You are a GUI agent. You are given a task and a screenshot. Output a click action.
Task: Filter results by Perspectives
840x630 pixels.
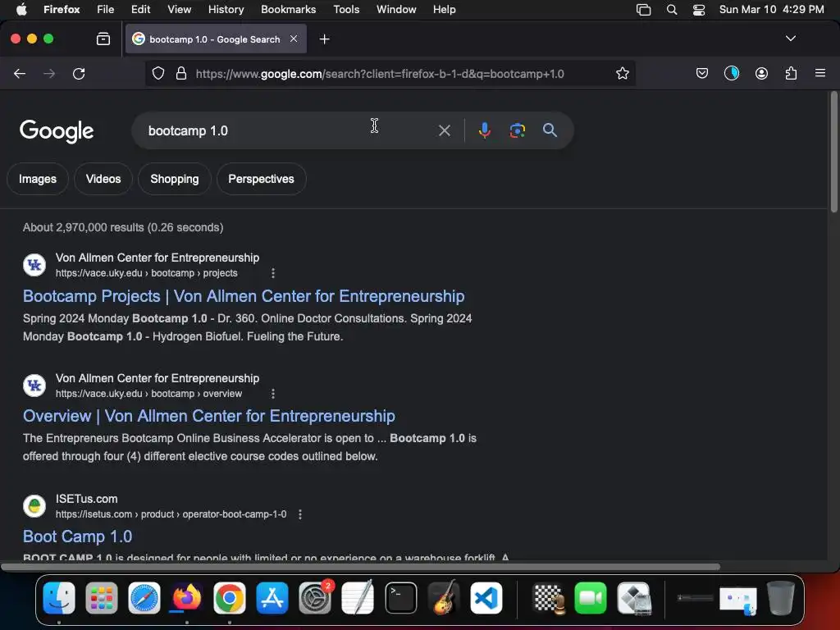pos(262,179)
